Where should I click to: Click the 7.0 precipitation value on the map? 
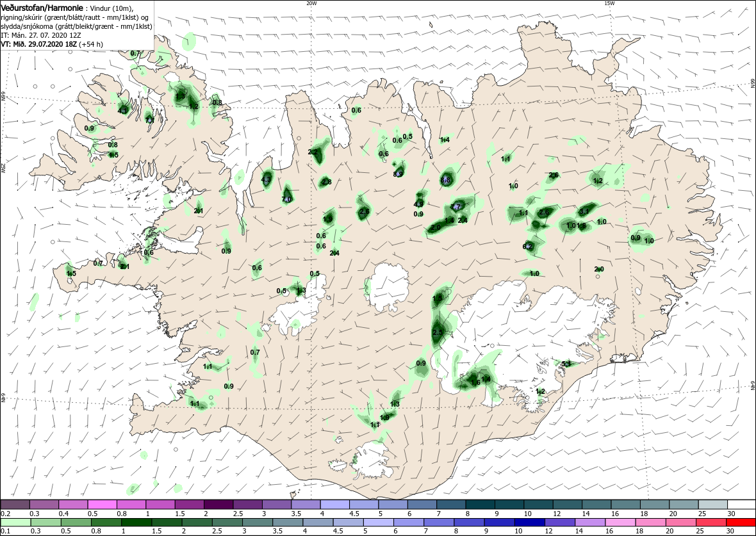point(286,199)
